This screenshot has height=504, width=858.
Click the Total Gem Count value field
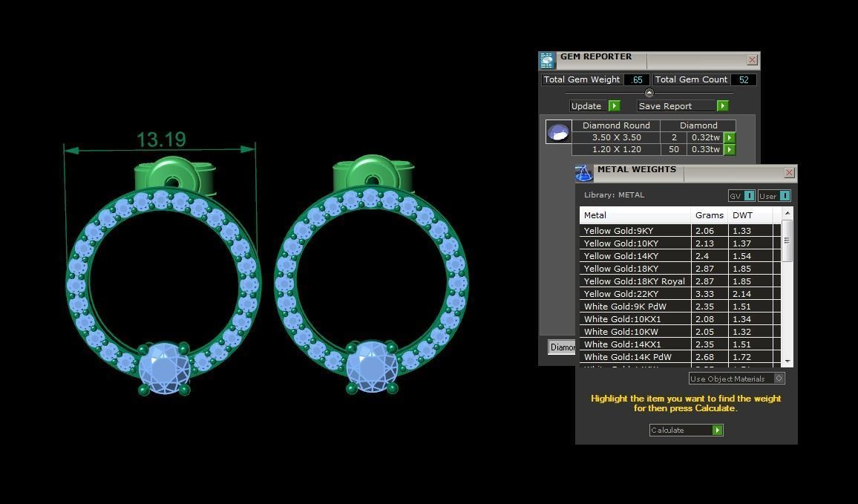point(744,80)
